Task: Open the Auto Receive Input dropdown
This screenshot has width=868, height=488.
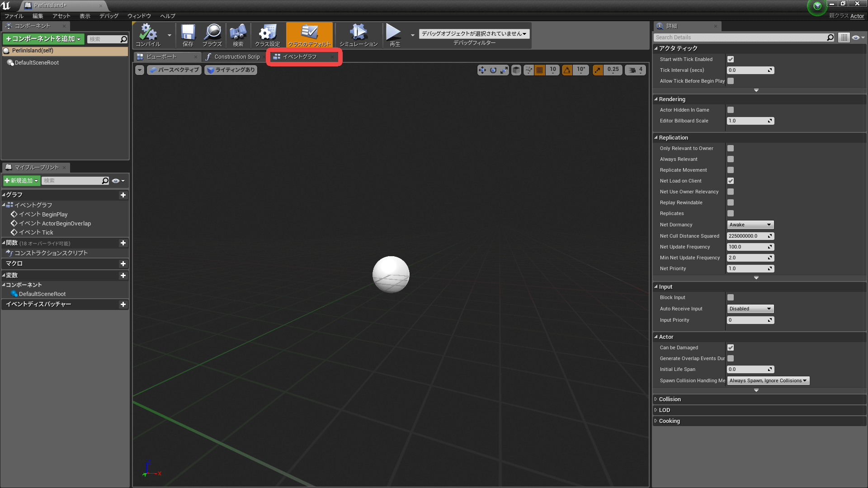Action: 750,309
